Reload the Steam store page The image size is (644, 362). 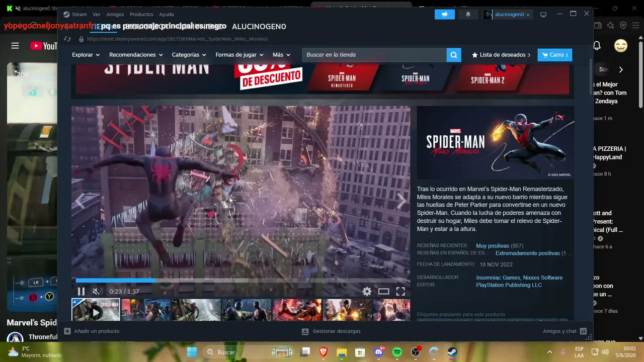tap(67, 39)
